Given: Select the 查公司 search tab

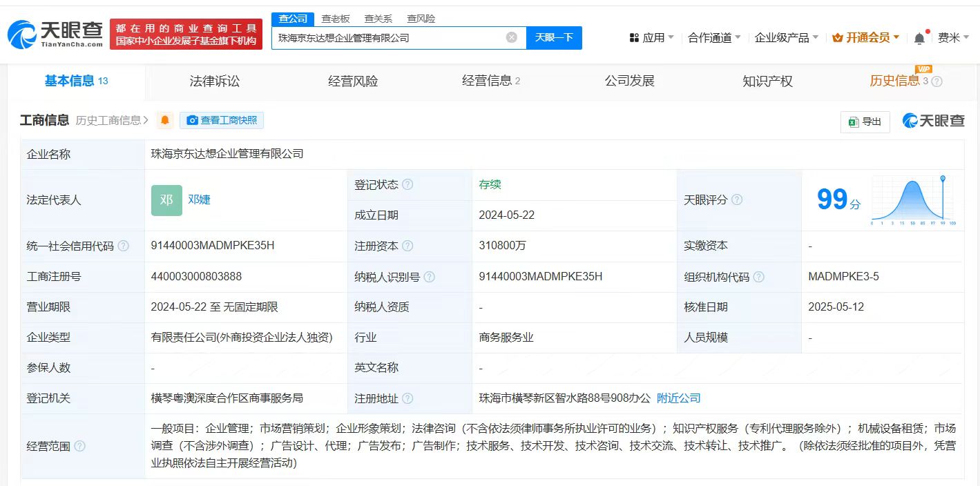Looking at the screenshot, I should tap(293, 19).
